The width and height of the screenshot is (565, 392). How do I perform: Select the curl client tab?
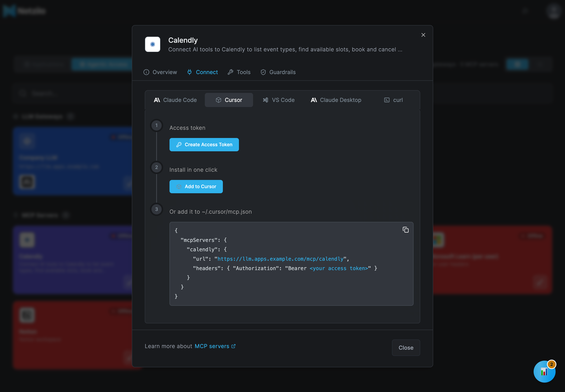[393, 100]
